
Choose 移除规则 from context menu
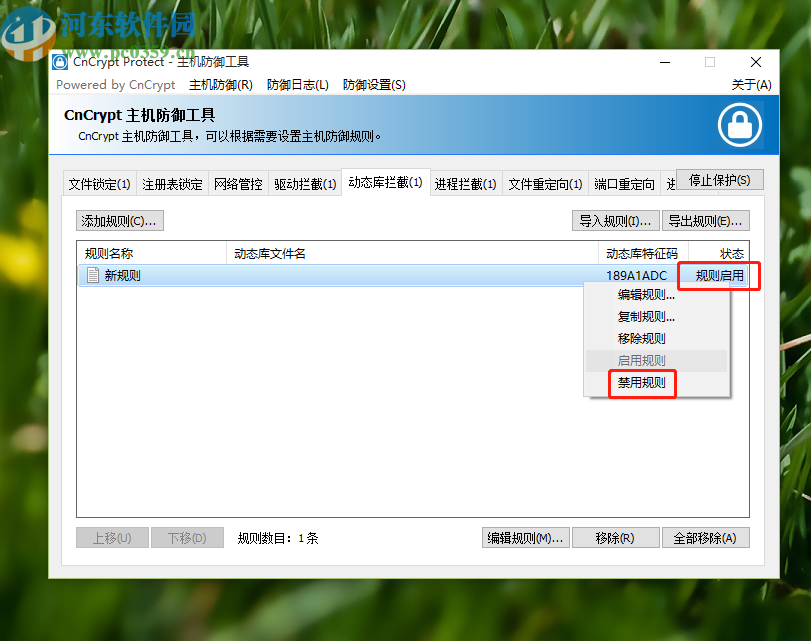click(x=656, y=339)
